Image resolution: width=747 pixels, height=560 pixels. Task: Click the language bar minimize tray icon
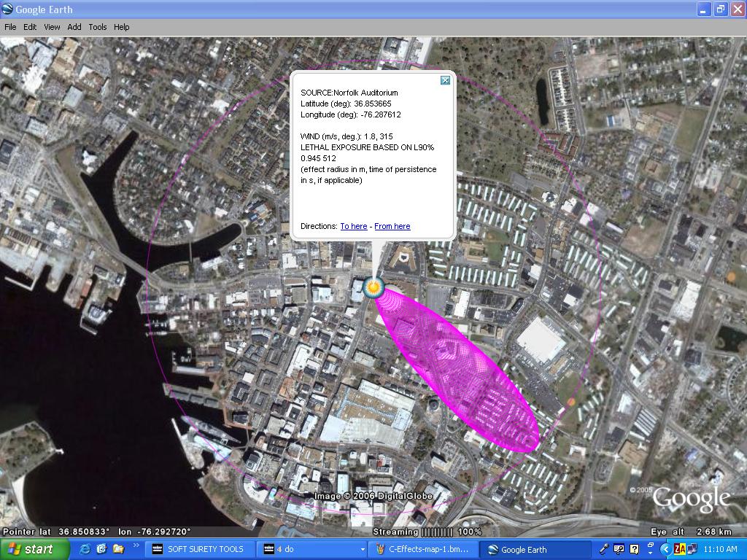pos(651,544)
